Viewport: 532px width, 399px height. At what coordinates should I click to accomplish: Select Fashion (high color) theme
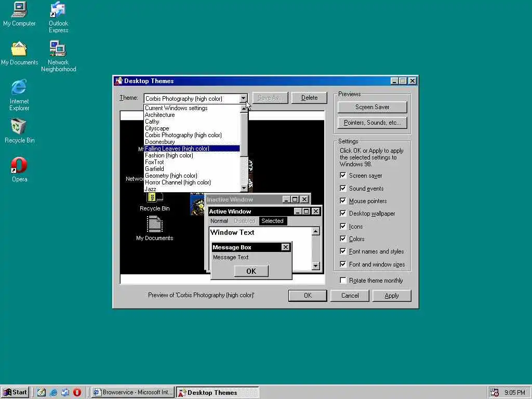pos(192,155)
